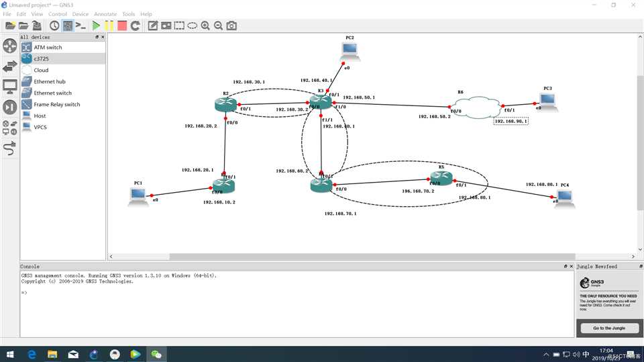Toggle show interface labels icon
Image resolution: width=644 pixels, height=362 pixels.
click(68, 26)
